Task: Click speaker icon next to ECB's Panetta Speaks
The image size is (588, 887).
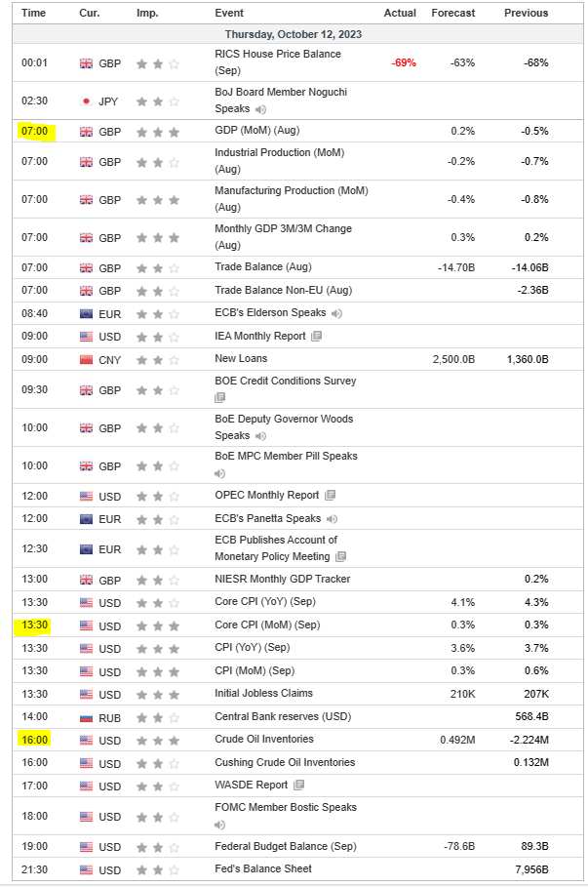Action: (332, 519)
